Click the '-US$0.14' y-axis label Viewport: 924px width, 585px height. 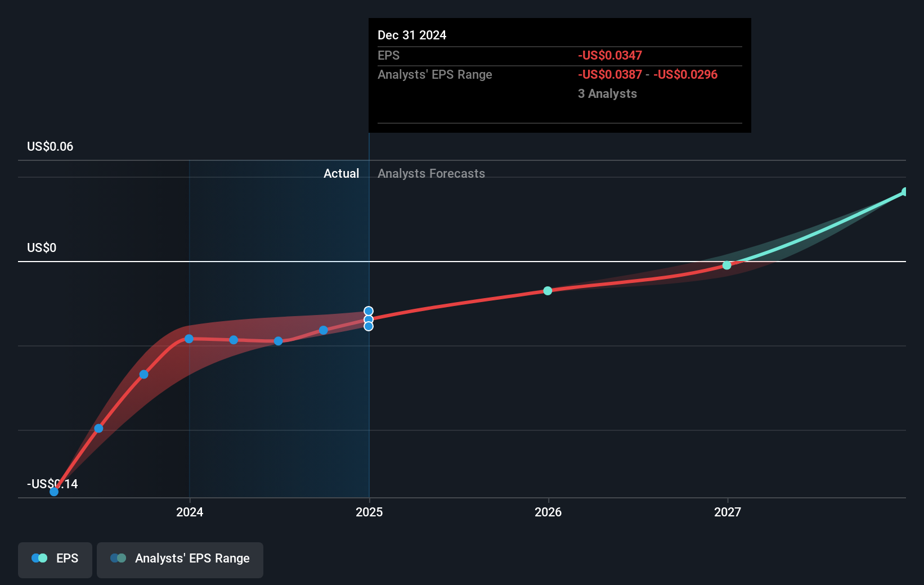(x=52, y=484)
